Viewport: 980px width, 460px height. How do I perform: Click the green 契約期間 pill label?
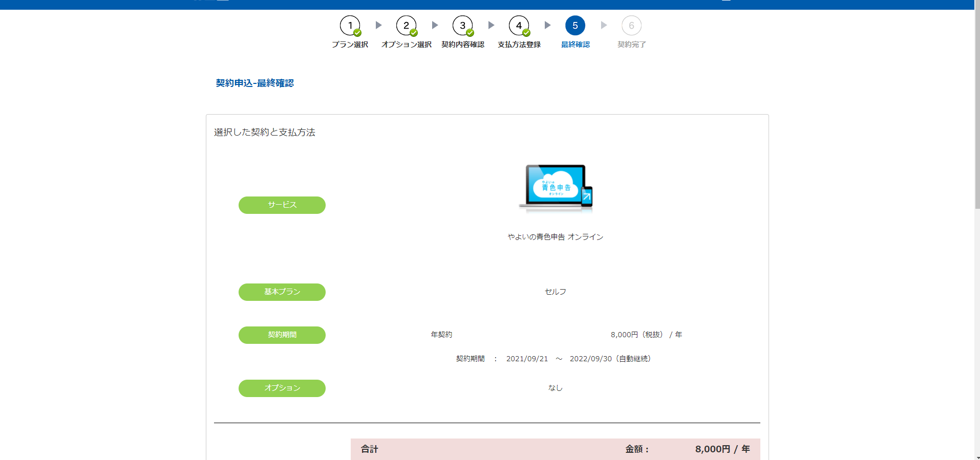(282, 335)
